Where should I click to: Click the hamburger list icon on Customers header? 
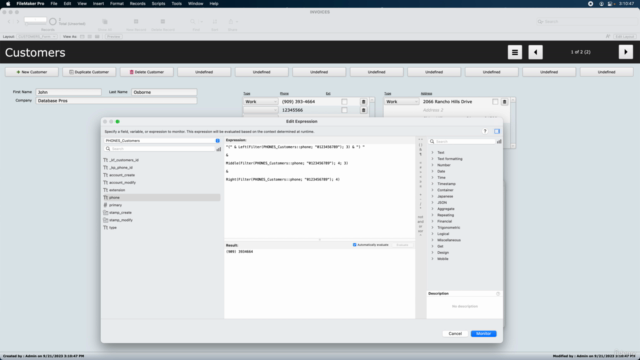515,52
